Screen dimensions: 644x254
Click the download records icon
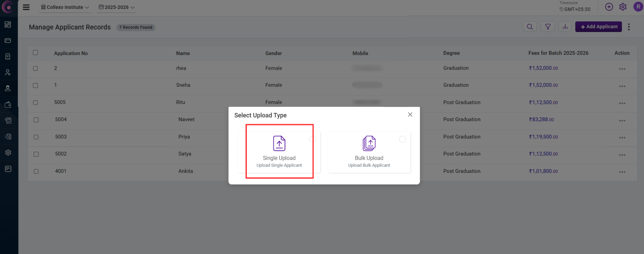click(x=565, y=27)
